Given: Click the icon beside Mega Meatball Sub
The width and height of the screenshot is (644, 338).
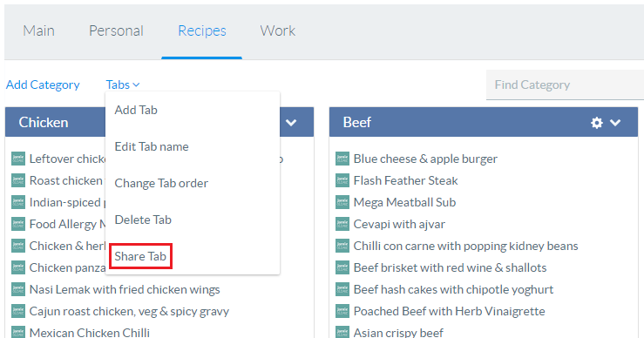Looking at the screenshot, I should click(x=342, y=202).
